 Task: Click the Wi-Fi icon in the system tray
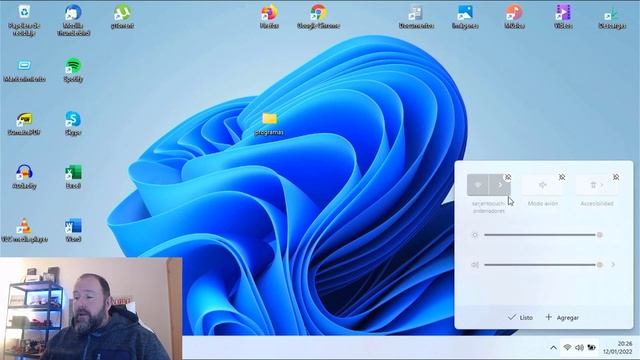567,347
